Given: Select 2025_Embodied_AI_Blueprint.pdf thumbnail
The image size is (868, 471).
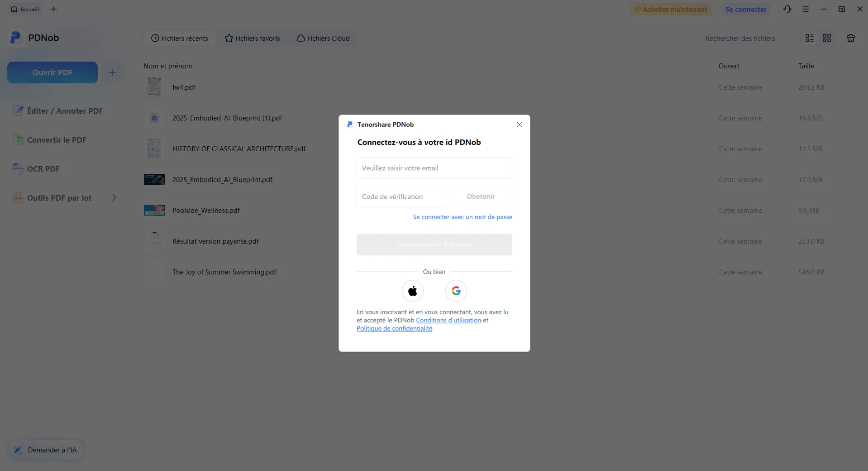Looking at the screenshot, I should point(154,179).
